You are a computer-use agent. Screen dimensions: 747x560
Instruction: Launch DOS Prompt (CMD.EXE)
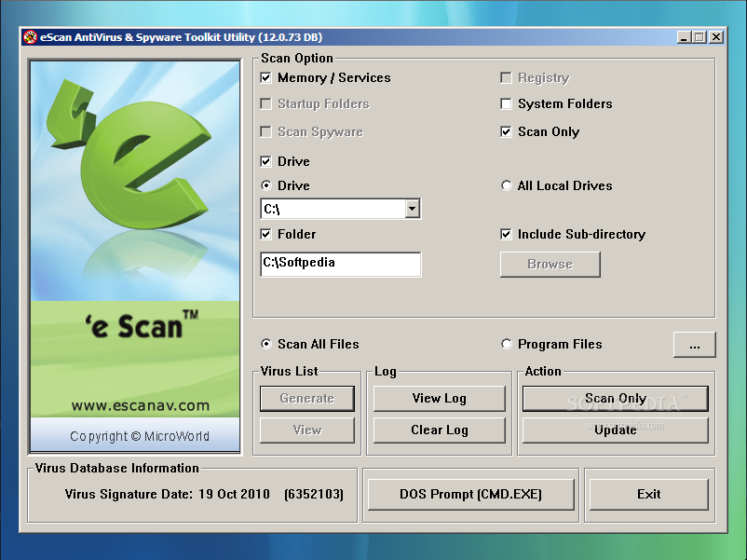(470, 494)
